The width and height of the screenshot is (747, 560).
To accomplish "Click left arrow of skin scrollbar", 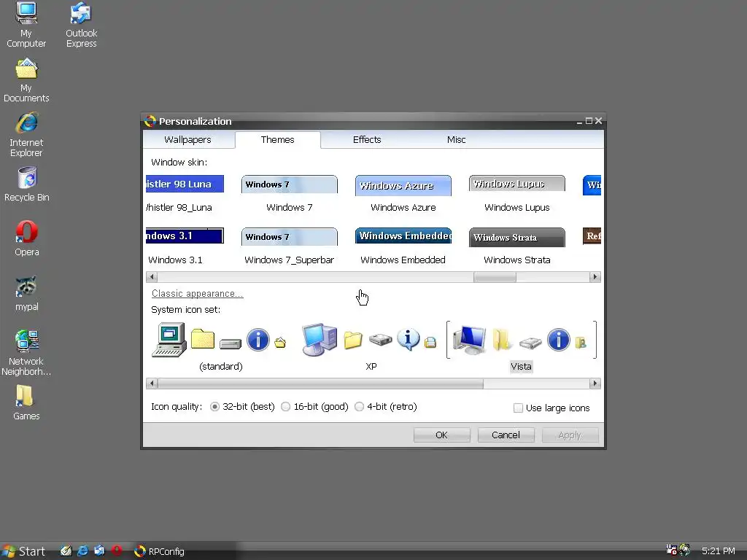I will (x=152, y=276).
